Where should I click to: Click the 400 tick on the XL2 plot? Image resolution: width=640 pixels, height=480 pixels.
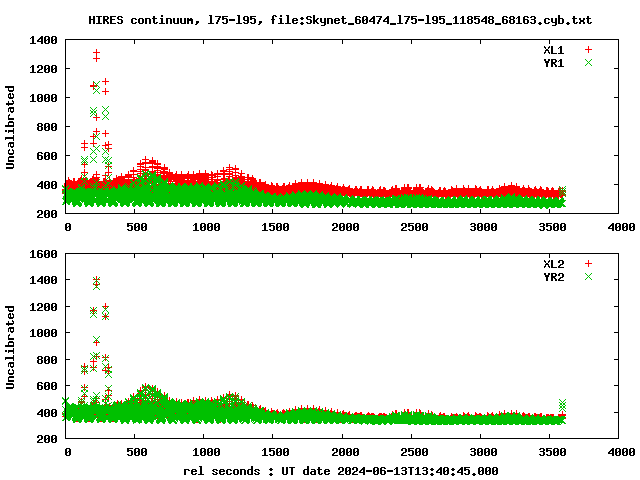point(47,413)
